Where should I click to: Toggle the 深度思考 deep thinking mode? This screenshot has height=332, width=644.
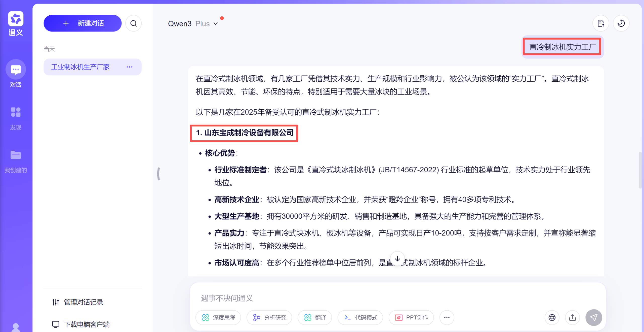pos(218,317)
